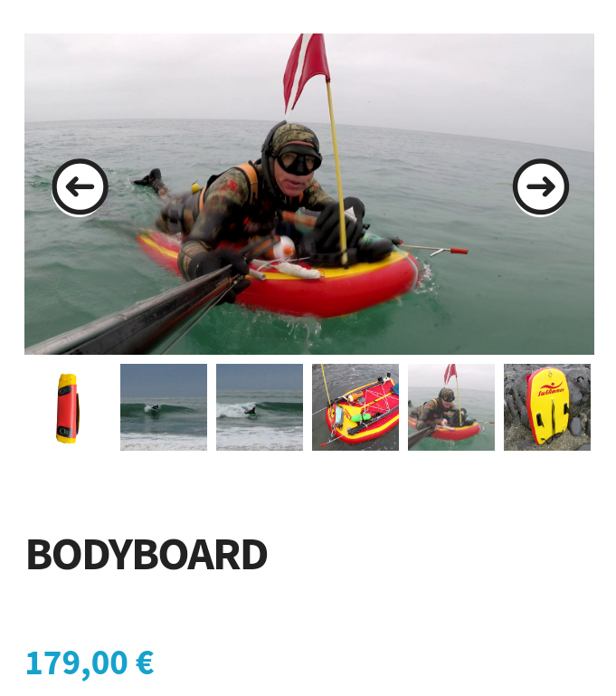Go to previous photo with left arrow

tap(81, 186)
